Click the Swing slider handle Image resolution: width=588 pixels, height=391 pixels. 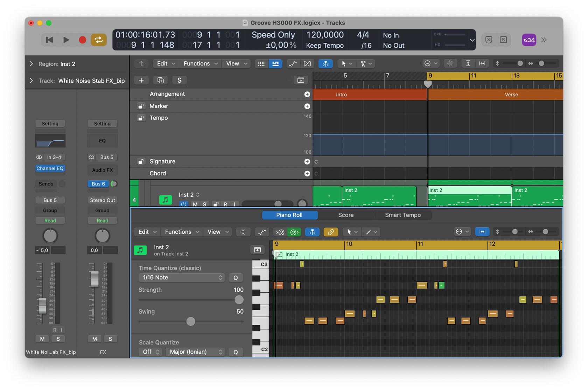[191, 321]
